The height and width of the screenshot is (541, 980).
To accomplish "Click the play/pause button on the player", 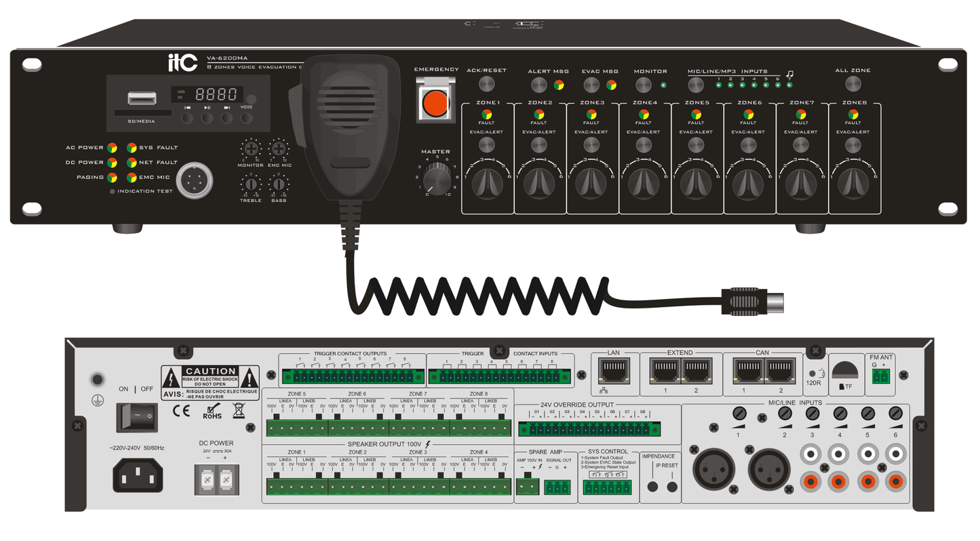I will [x=207, y=118].
